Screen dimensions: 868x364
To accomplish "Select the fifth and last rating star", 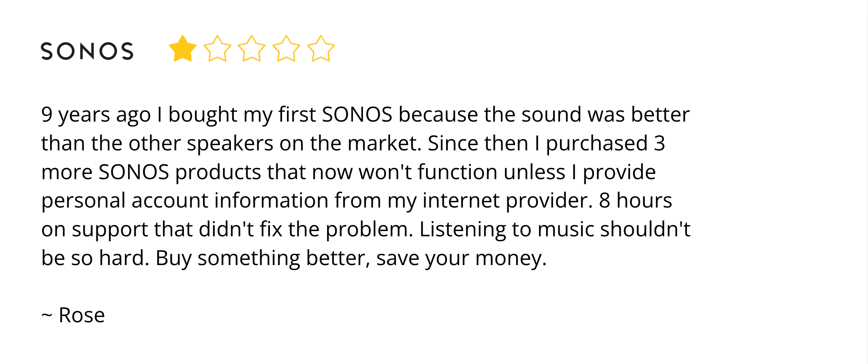I will pyautogui.click(x=321, y=49).
